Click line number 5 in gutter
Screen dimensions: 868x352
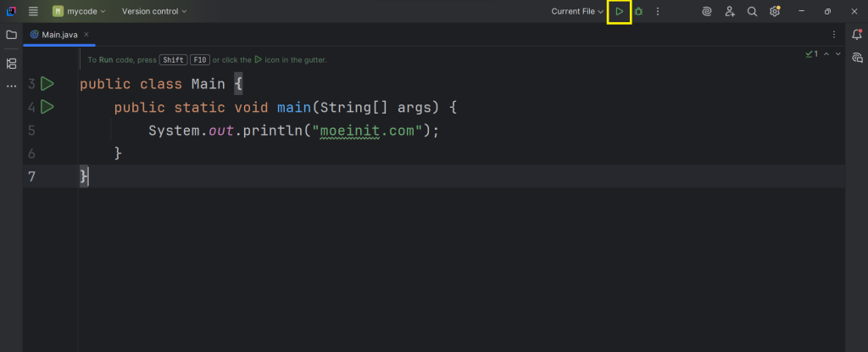[x=31, y=131]
